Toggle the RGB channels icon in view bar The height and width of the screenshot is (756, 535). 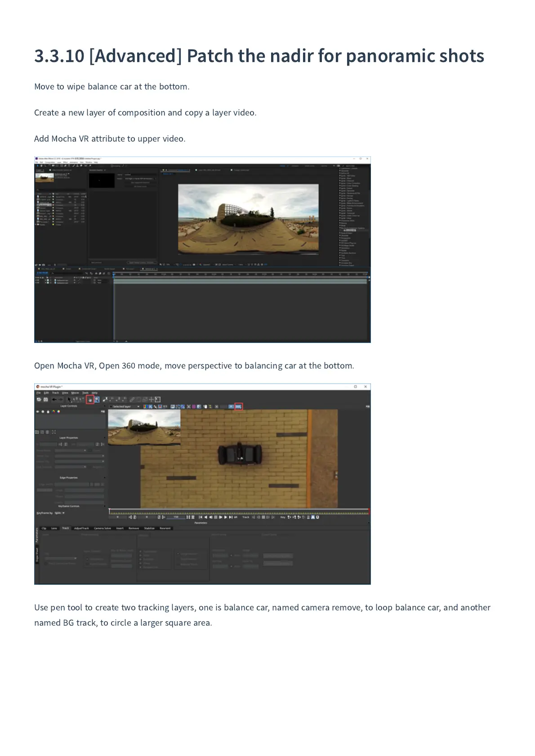(146, 406)
